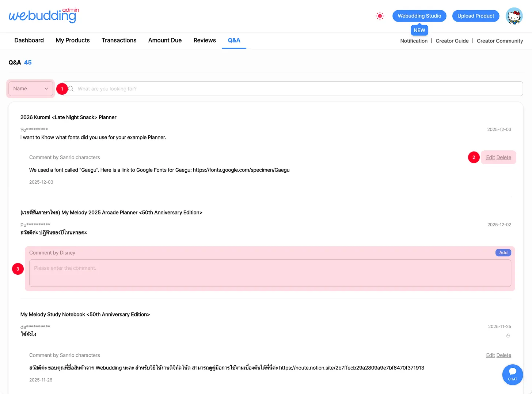
Task: Delete the Gaegu font comment
Action: click(x=504, y=157)
